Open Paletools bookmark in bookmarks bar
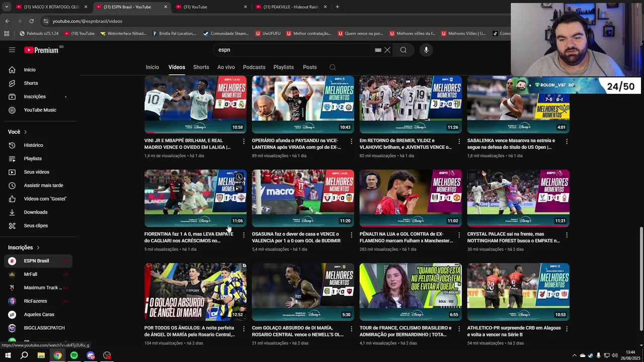 (39, 34)
